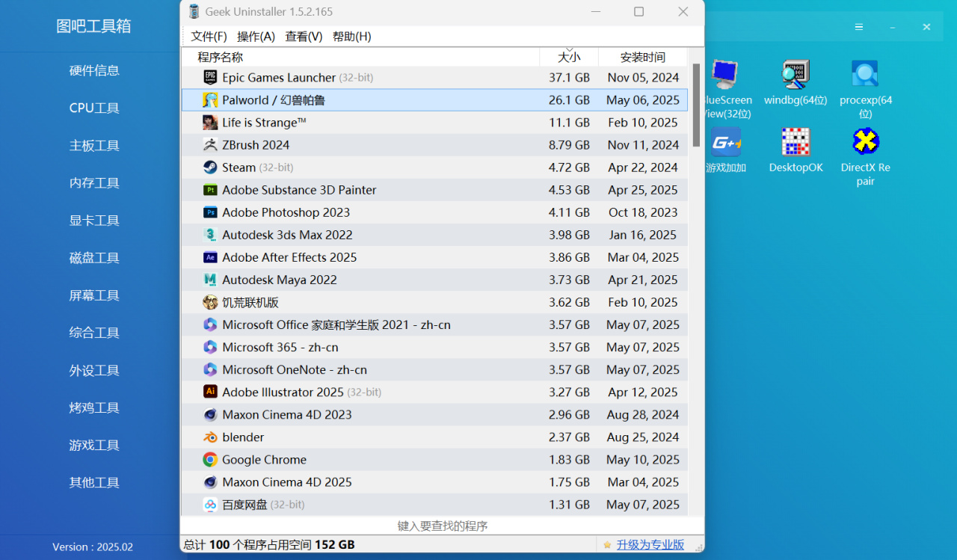Select 游戏工具 in 图吧工具箱 sidebar
This screenshot has height=560, width=957.
click(x=94, y=445)
